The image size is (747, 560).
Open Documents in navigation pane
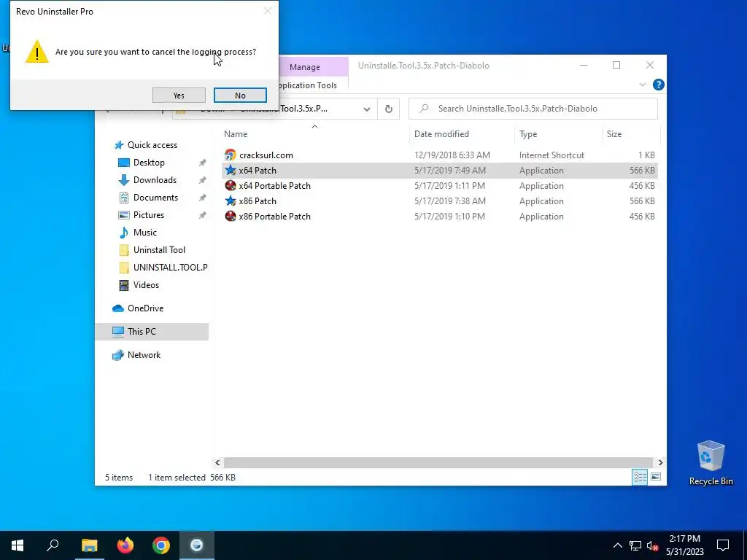click(155, 198)
